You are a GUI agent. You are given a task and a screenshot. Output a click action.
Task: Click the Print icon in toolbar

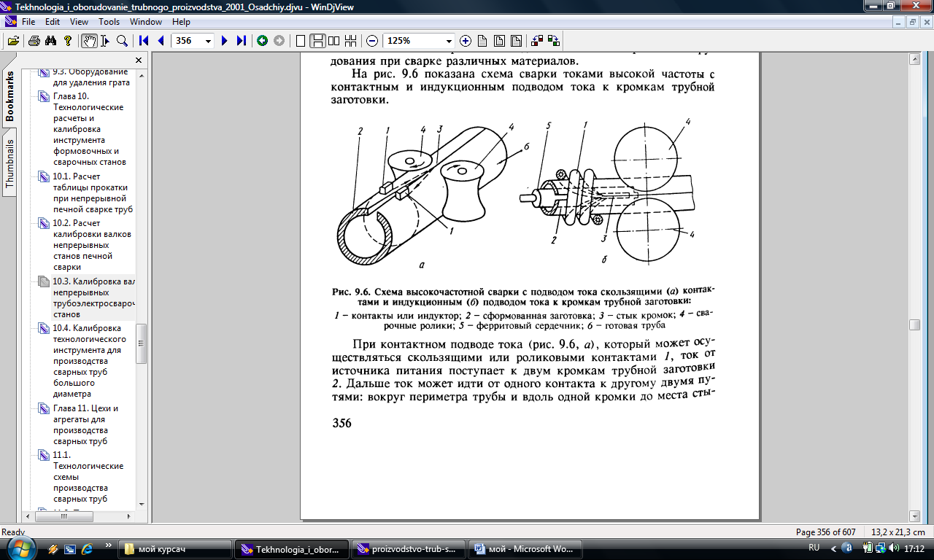pyautogui.click(x=34, y=41)
